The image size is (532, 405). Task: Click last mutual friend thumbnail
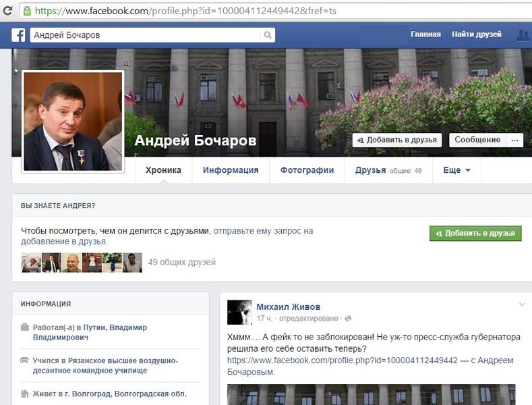tap(132, 263)
